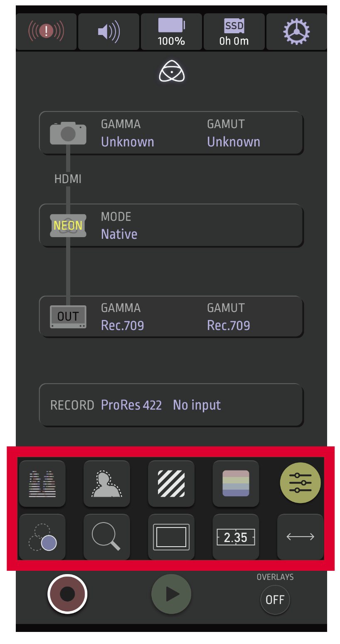The height and width of the screenshot is (644, 340).
Task: Open the waveform monitor tool
Action: click(x=42, y=483)
